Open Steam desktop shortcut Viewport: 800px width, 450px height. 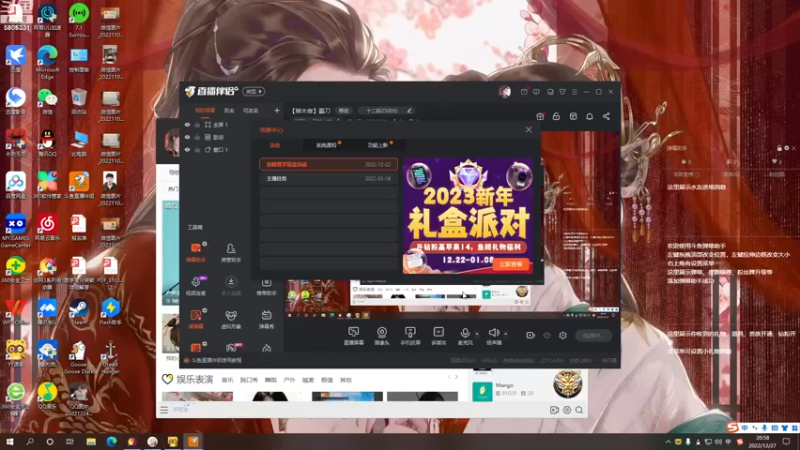(x=78, y=313)
